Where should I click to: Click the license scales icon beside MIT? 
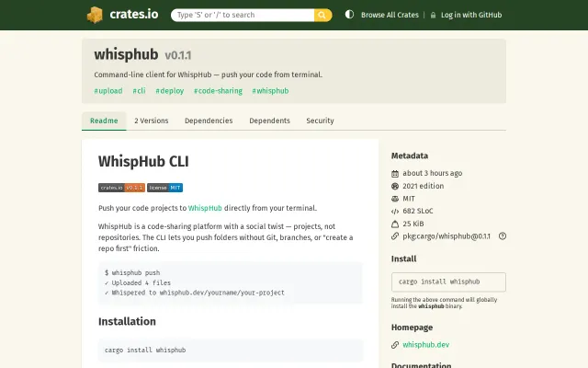coord(395,199)
